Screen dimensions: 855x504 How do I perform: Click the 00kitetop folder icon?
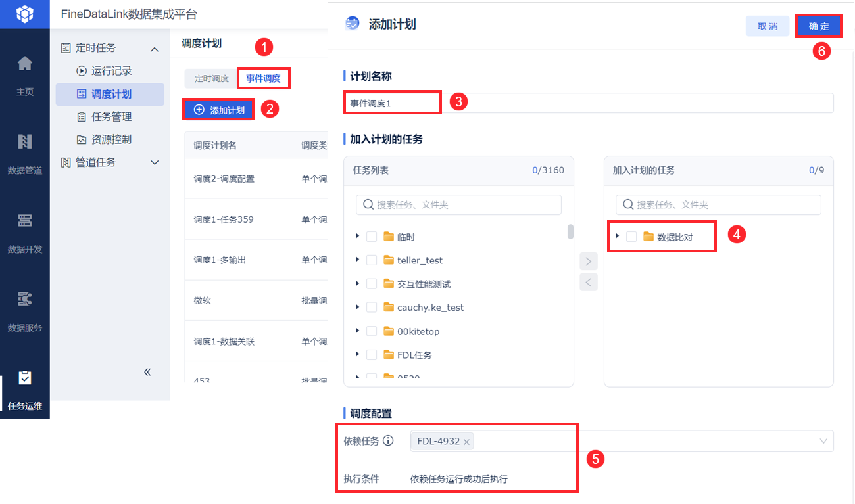389,331
